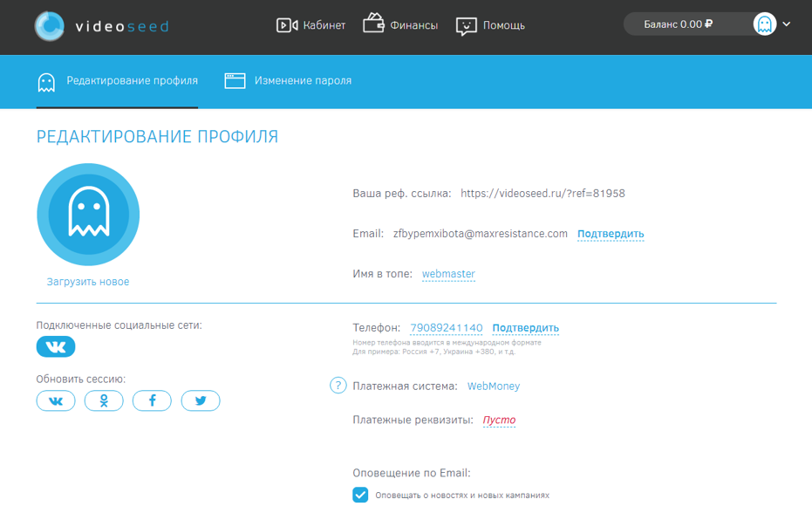The height and width of the screenshot is (513, 812).
Task: Click the ghost icon beside Редактирование профиля tab
Action: [46, 82]
